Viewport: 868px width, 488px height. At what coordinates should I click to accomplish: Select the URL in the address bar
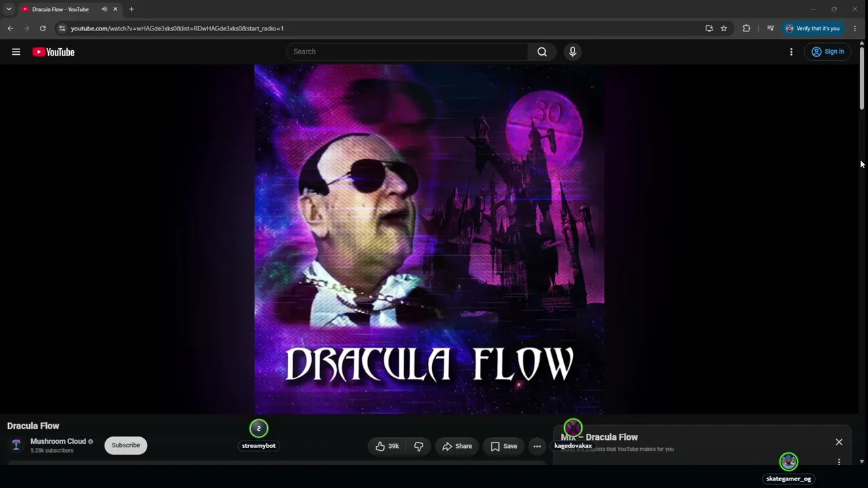point(178,28)
